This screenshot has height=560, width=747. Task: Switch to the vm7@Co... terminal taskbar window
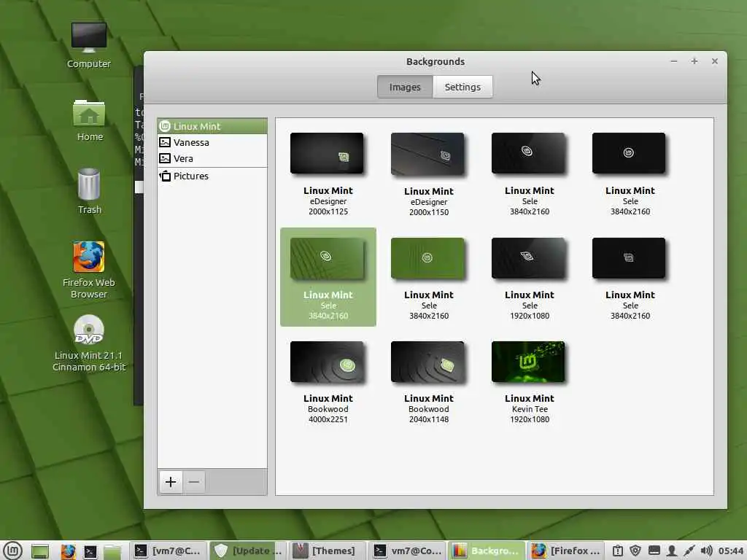[407, 551]
